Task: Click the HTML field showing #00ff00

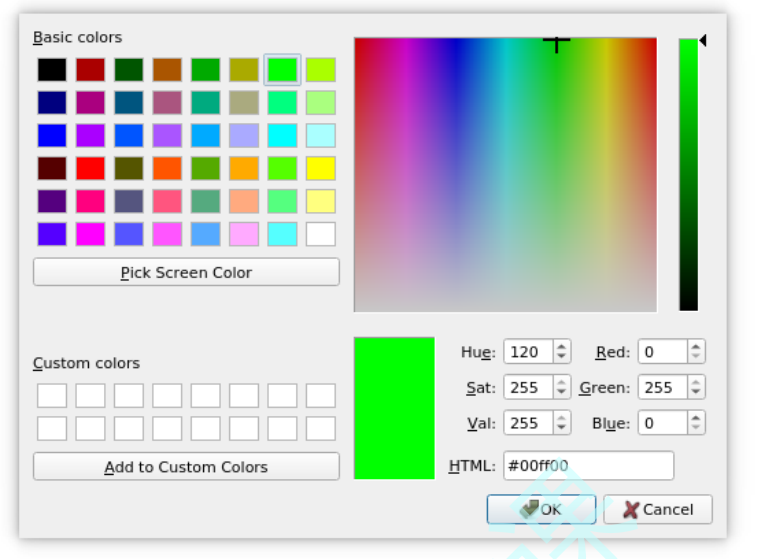Action: pos(589,466)
